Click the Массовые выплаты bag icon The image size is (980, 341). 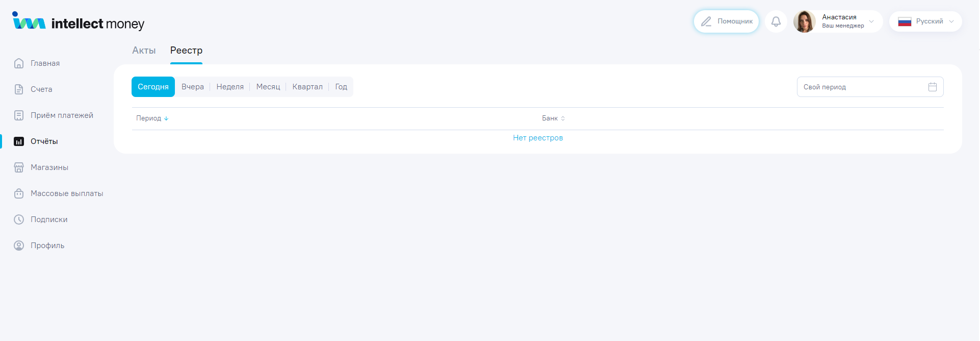19,193
